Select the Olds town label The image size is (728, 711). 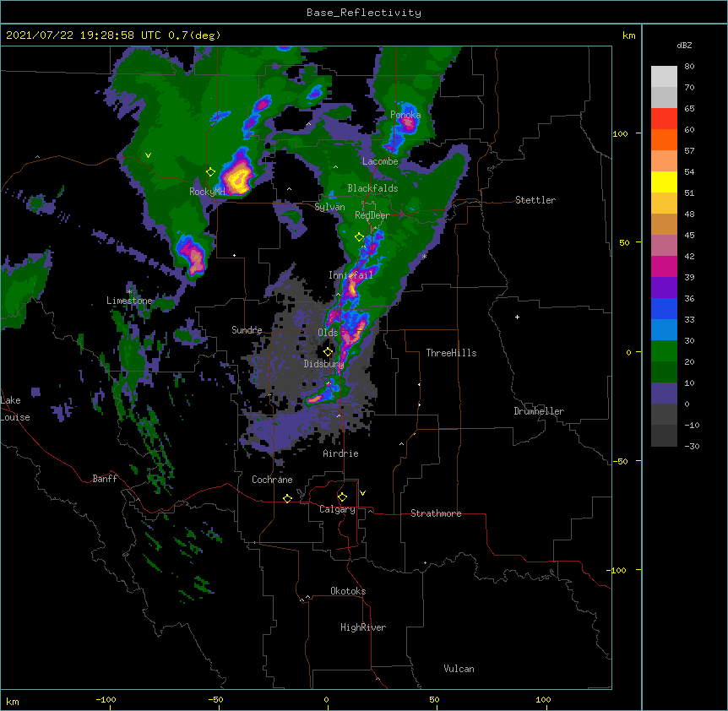(x=328, y=333)
